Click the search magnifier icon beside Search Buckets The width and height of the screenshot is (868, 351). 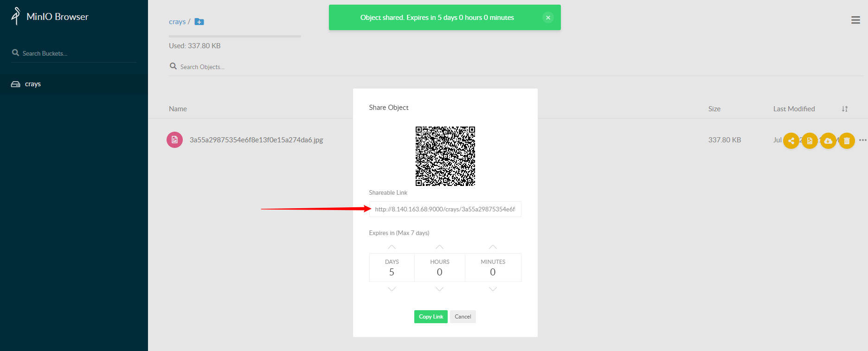15,53
